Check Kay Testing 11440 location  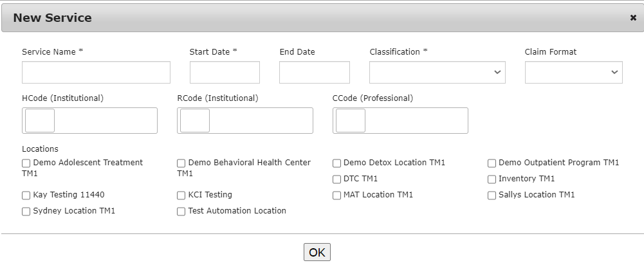[x=26, y=195]
